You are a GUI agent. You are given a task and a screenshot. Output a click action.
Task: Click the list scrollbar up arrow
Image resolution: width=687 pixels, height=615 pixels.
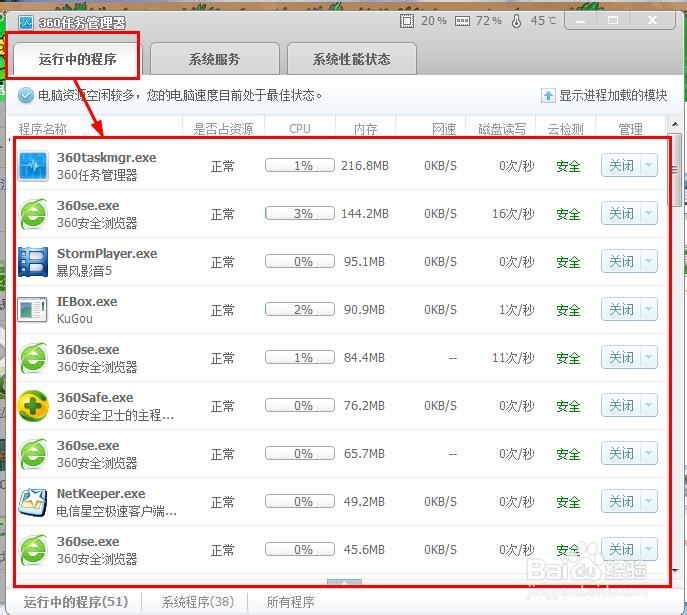point(675,125)
